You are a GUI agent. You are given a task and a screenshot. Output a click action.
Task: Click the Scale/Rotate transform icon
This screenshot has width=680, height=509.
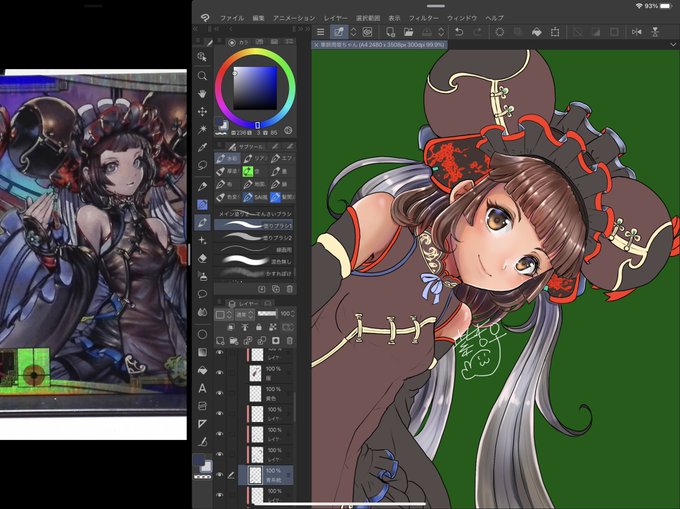pyautogui.click(x=555, y=32)
